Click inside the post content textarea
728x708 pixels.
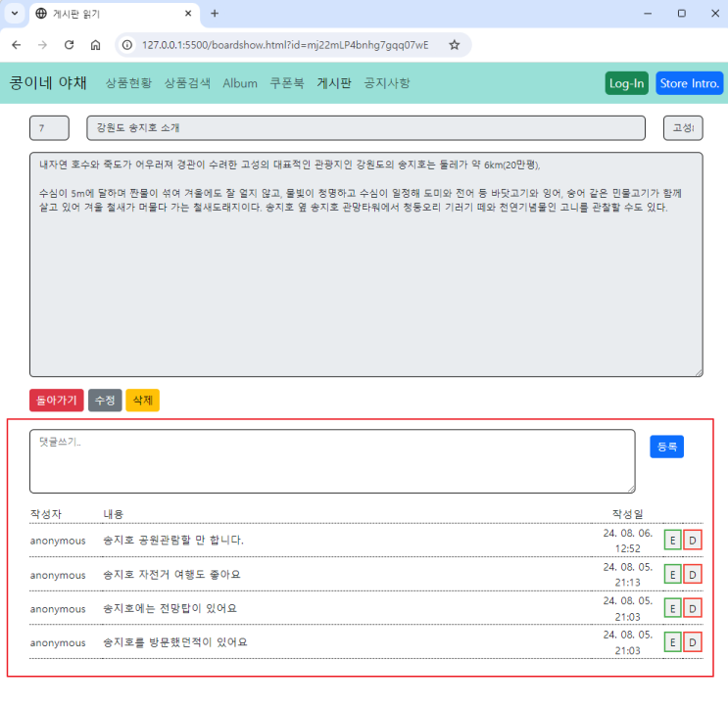[x=365, y=264]
